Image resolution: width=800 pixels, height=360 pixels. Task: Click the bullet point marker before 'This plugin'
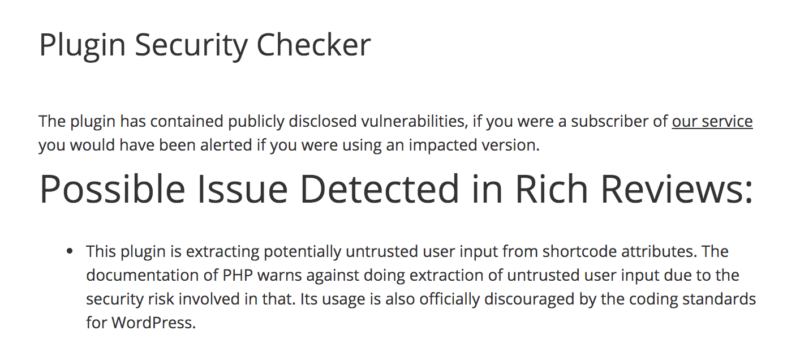coord(70,251)
